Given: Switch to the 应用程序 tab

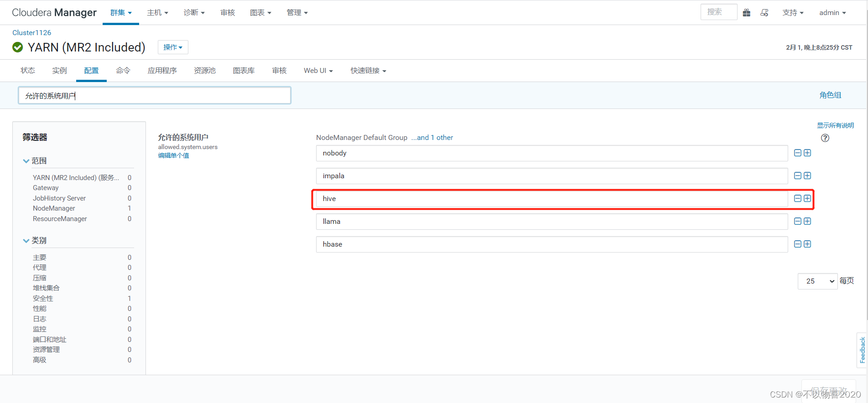Looking at the screenshot, I should [162, 71].
